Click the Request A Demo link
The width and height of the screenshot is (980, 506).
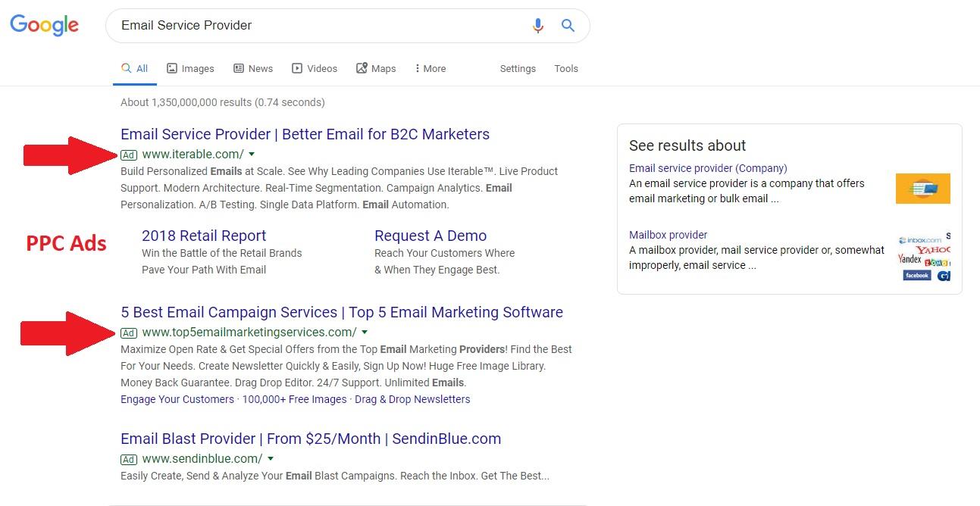point(431,236)
